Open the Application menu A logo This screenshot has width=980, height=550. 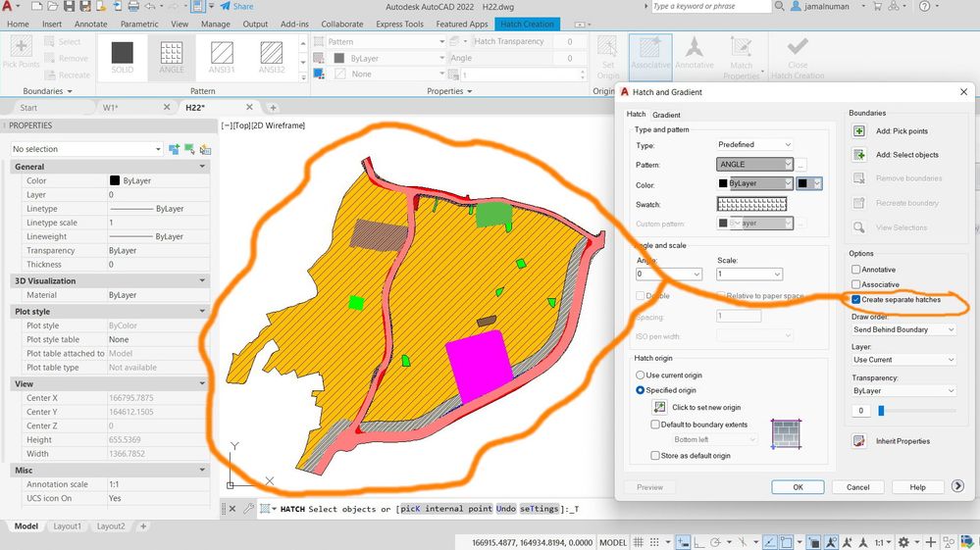[x=9, y=6]
